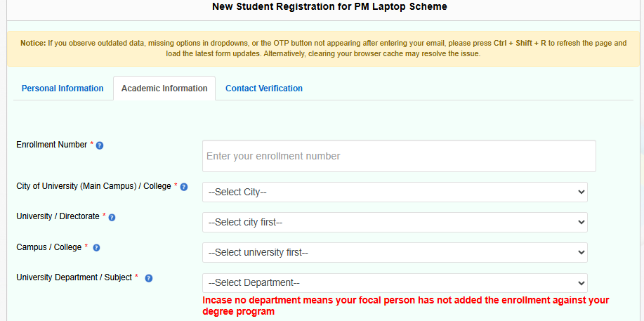Open the --Select university first-- campus dropdown

coord(395,252)
